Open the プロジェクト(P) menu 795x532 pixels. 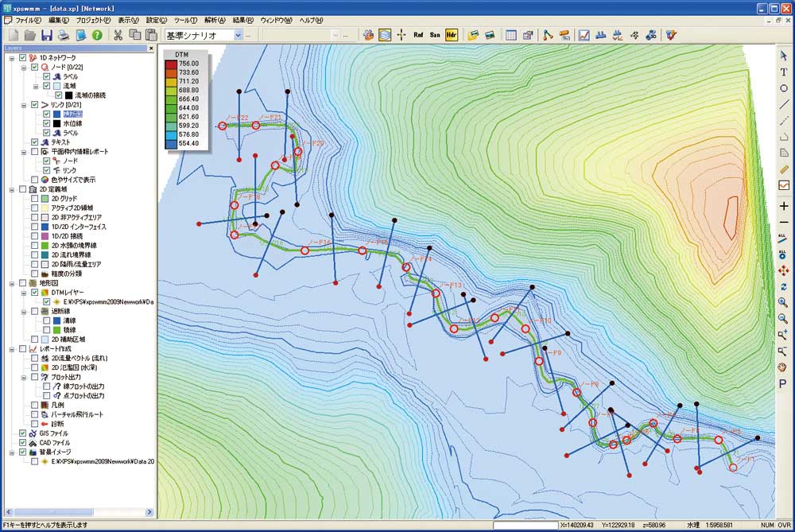click(x=93, y=21)
